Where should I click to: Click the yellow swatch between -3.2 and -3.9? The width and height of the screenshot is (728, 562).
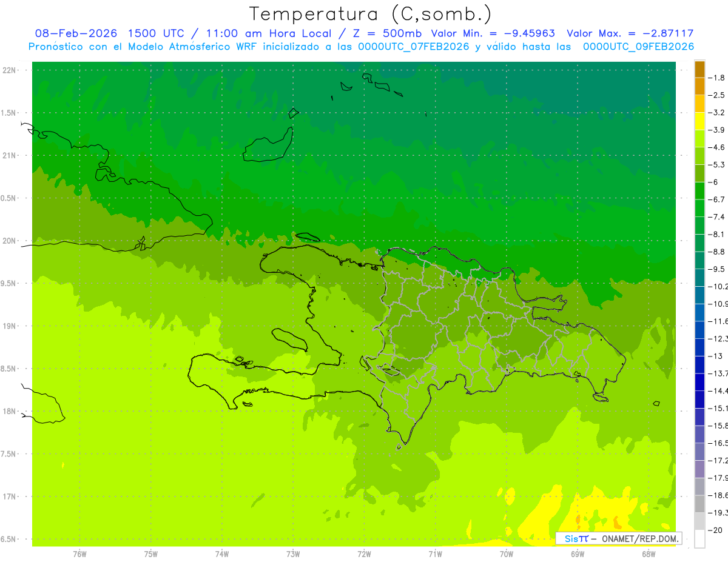pyautogui.click(x=699, y=121)
